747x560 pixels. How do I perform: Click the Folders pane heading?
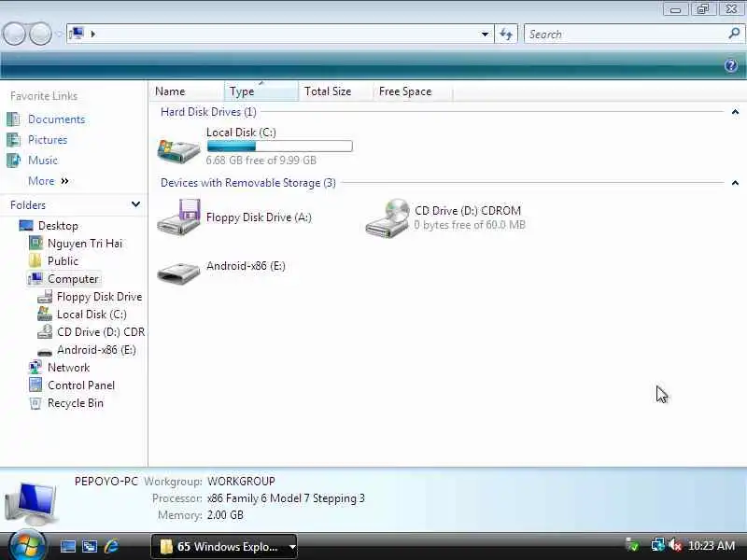point(28,204)
